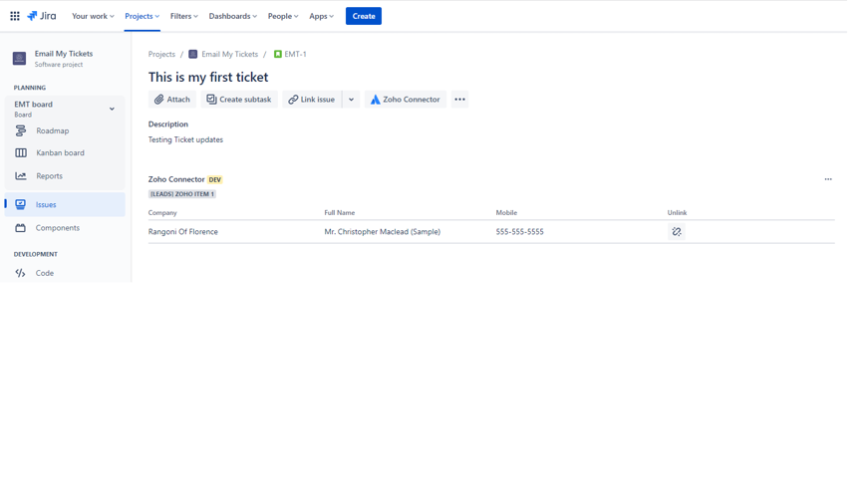Click the Zoho Connector triangle icon

pos(376,100)
